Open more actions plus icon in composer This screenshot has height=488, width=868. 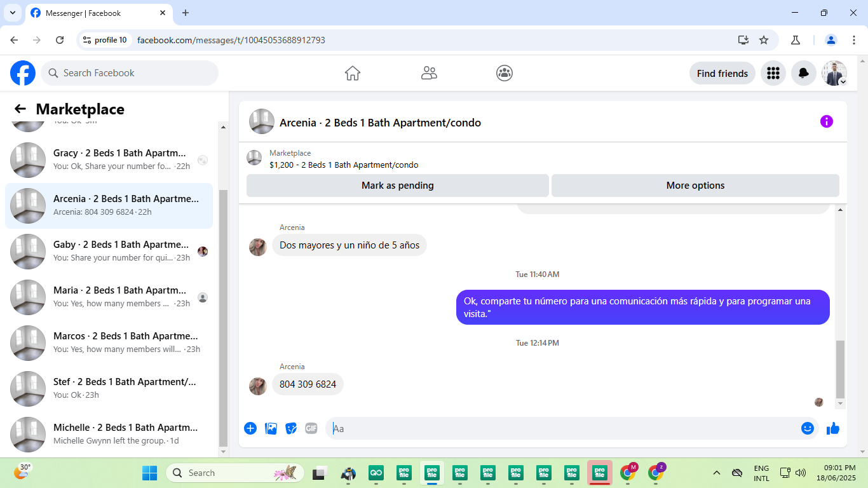coord(250,428)
